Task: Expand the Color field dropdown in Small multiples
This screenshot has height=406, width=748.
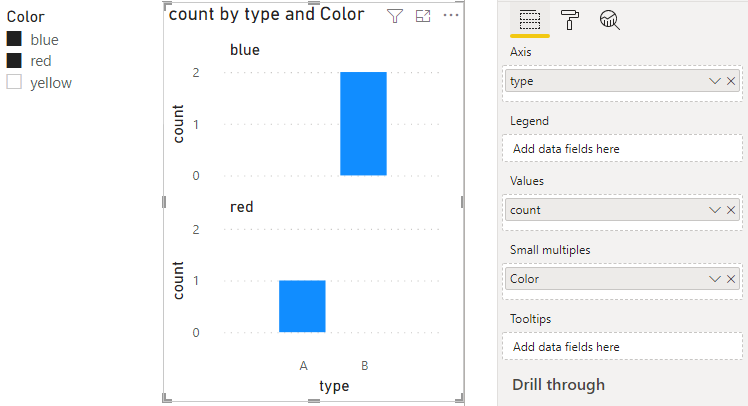Action: tap(714, 279)
